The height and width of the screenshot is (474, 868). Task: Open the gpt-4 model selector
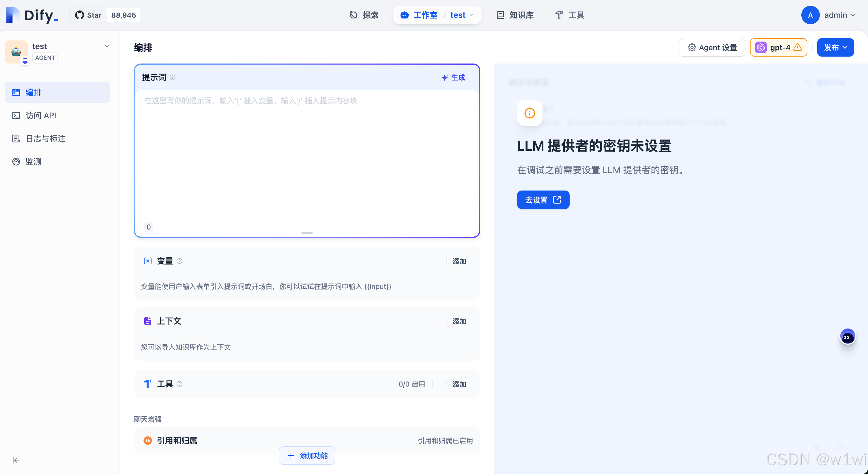coord(778,47)
